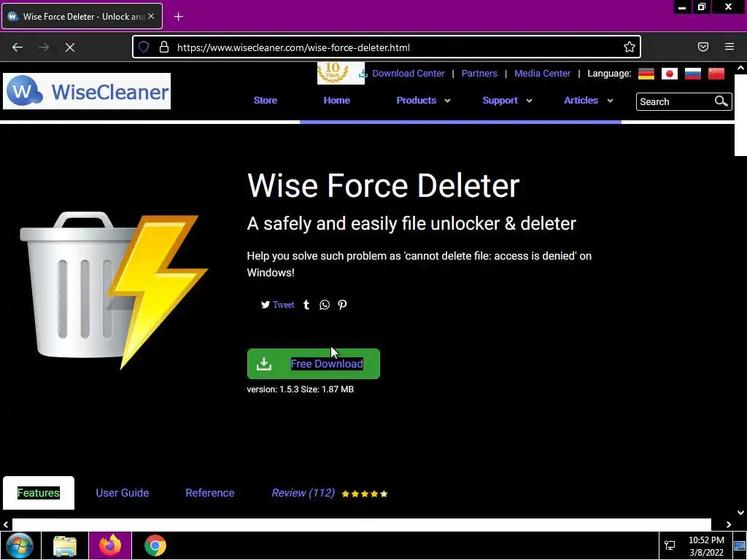Click the Free Download button
This screenshot has height=560, width=747.
(x=314, y=364)
